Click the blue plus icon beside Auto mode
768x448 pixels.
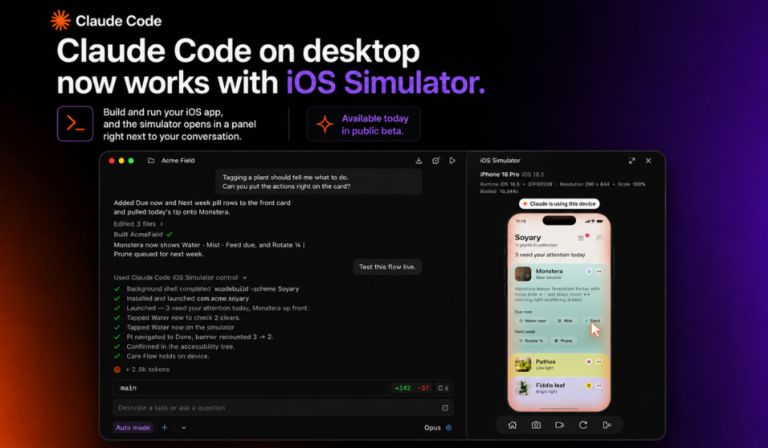click(x=165, y=427)
